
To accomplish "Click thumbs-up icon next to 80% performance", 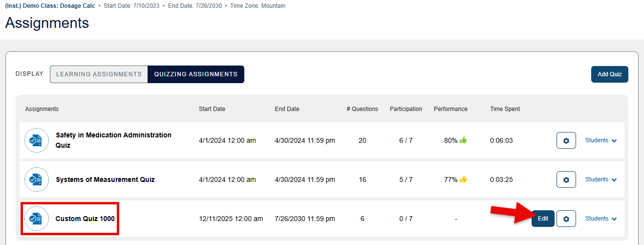I will (463, 140).
